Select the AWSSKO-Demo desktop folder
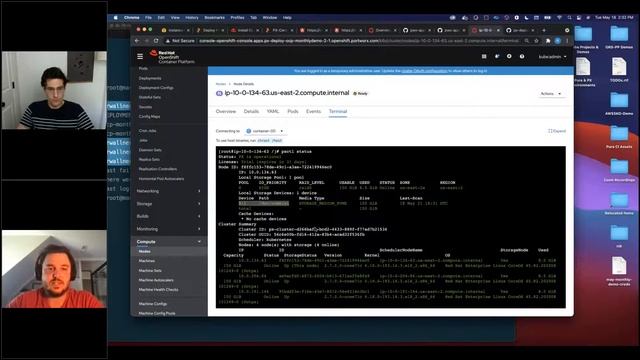This screenshot has height=360, width=640. point(619,104)
